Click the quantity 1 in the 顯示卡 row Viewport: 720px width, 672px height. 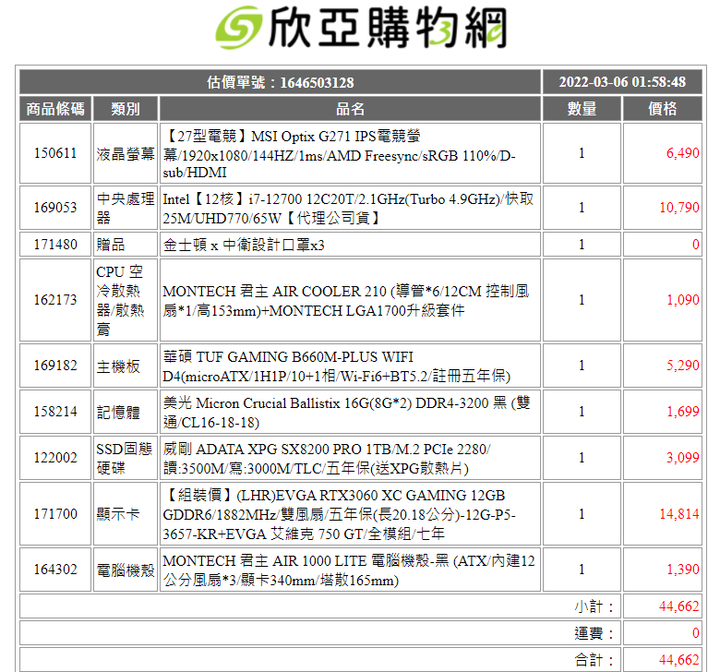(x=582, y=514)
